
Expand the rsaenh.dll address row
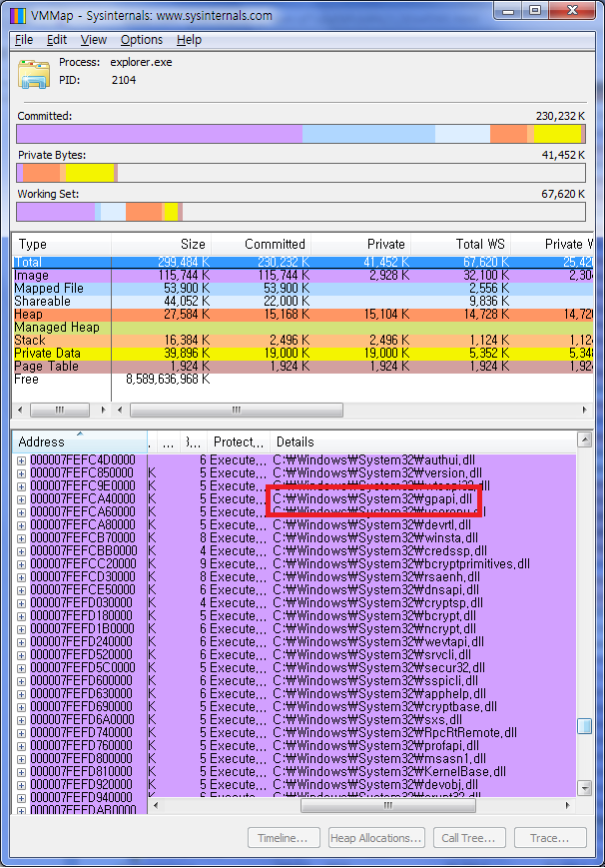click(x=21, y=578)
